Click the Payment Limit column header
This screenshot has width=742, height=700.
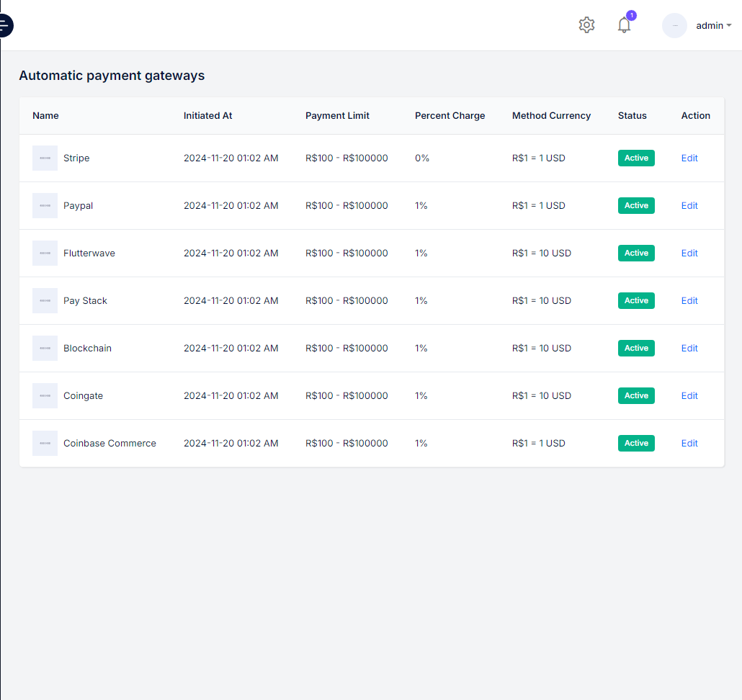coord(337,116)
